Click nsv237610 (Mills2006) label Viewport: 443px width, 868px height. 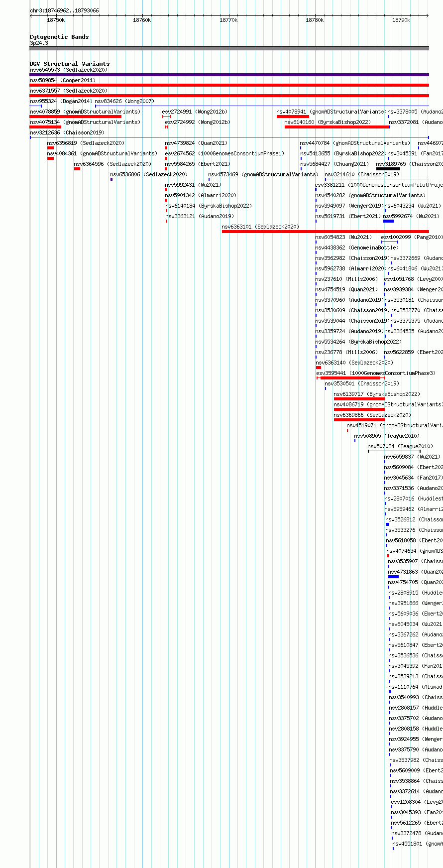coord(346,279)
